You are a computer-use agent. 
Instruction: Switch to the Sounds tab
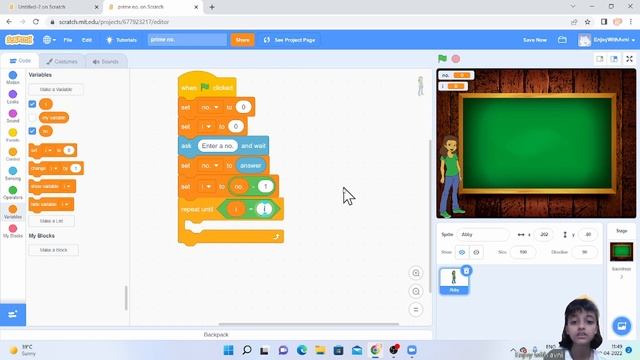click(106, 62)
